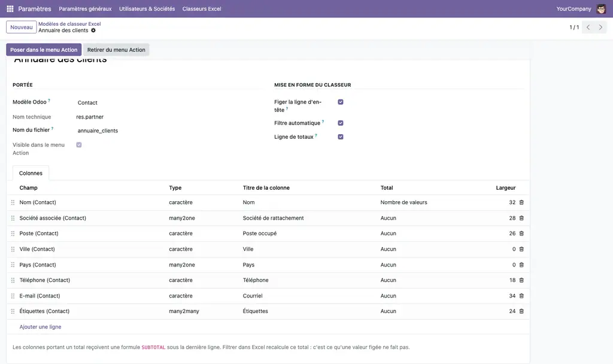Grab the drag handle of Ville (Contact)
Screen dimensions: 613x364
(13, 249)
